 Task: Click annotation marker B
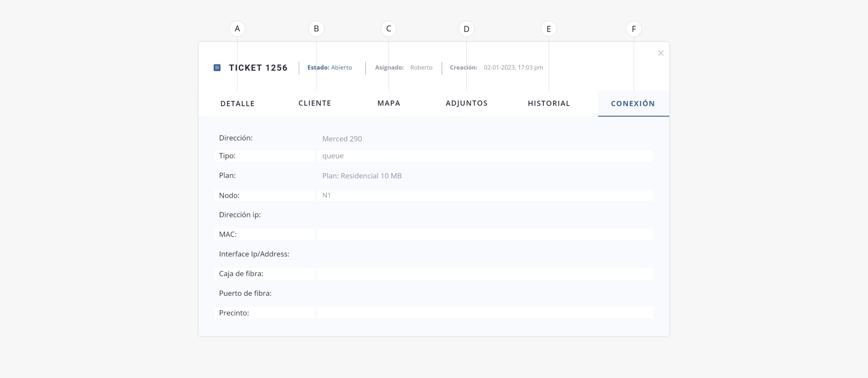pos(316,29)
